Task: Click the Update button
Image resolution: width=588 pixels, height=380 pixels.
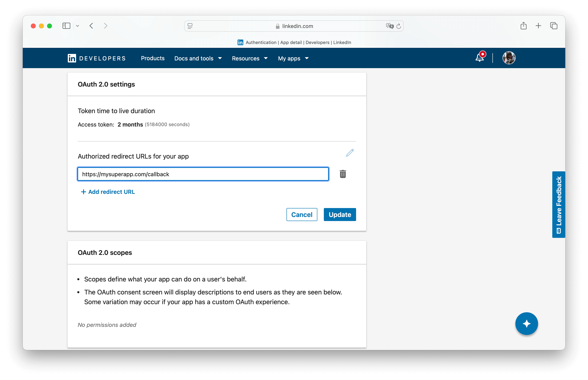Action: coord(340,214)
